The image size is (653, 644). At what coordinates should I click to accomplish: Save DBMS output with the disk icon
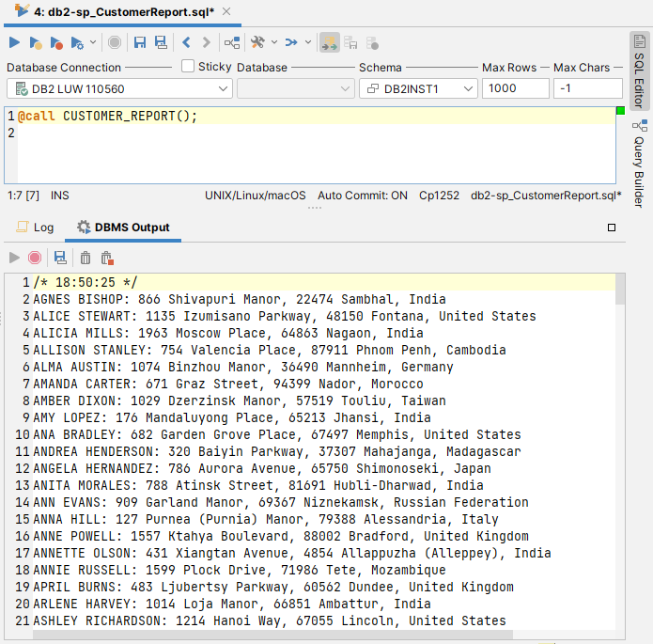click(x=60, y=258)
